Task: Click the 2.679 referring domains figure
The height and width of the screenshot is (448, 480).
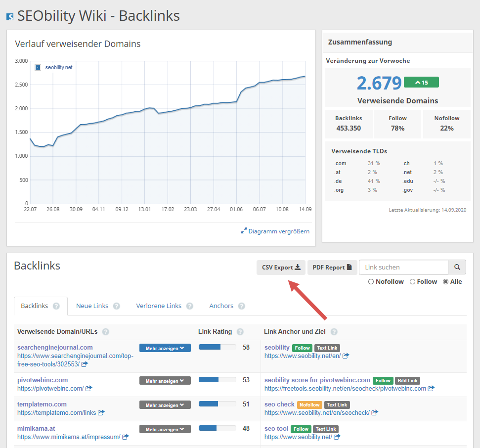Action: [379, 83]
